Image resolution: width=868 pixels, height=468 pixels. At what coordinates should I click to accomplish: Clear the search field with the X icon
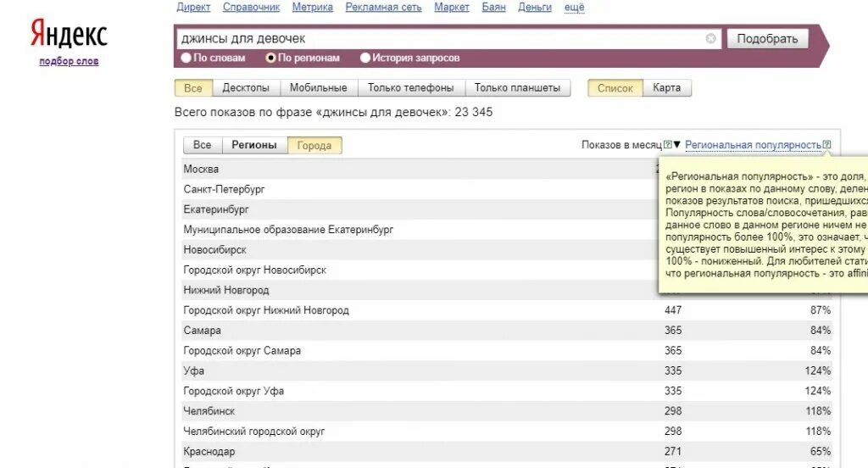tap(711, 38)
